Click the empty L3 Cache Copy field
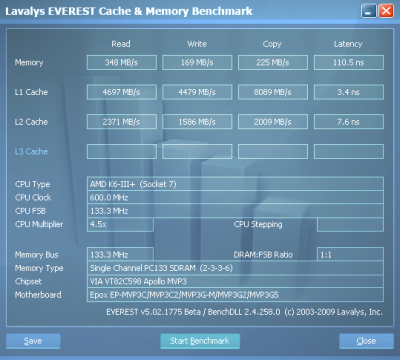Viewport: 400px width, 360px height. pos(273,151)
